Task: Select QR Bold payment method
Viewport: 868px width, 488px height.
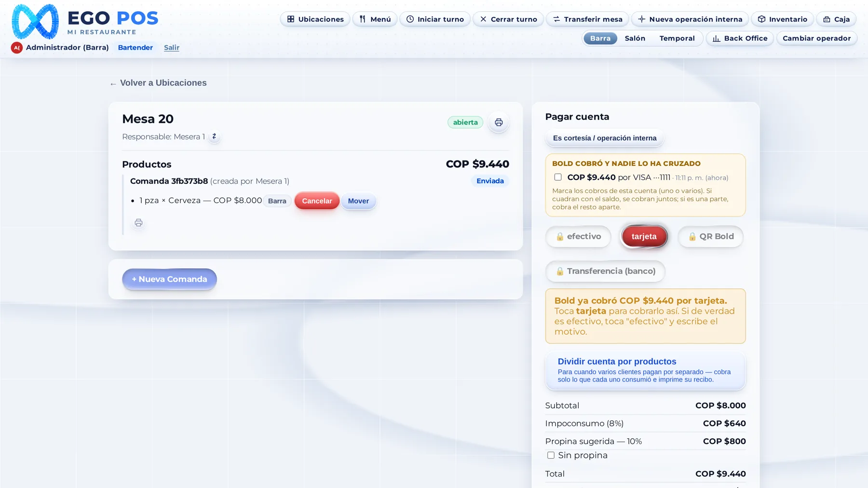Action: pos(710,237)
